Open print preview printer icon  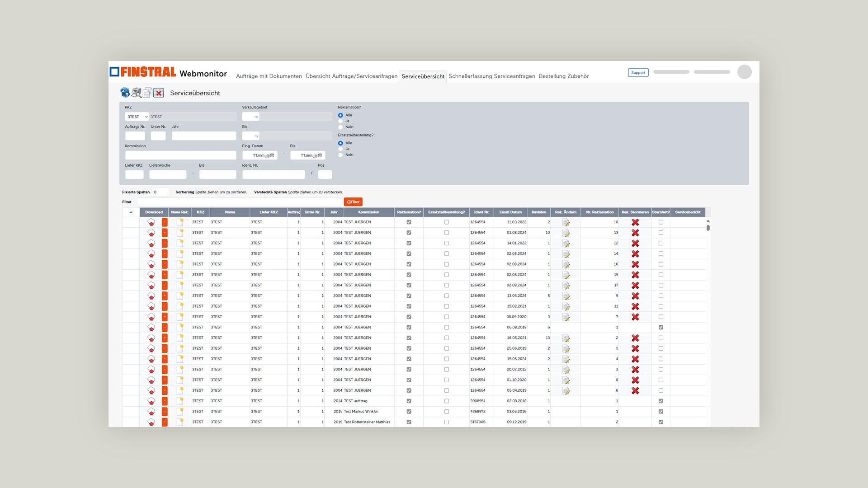point(137,93)
